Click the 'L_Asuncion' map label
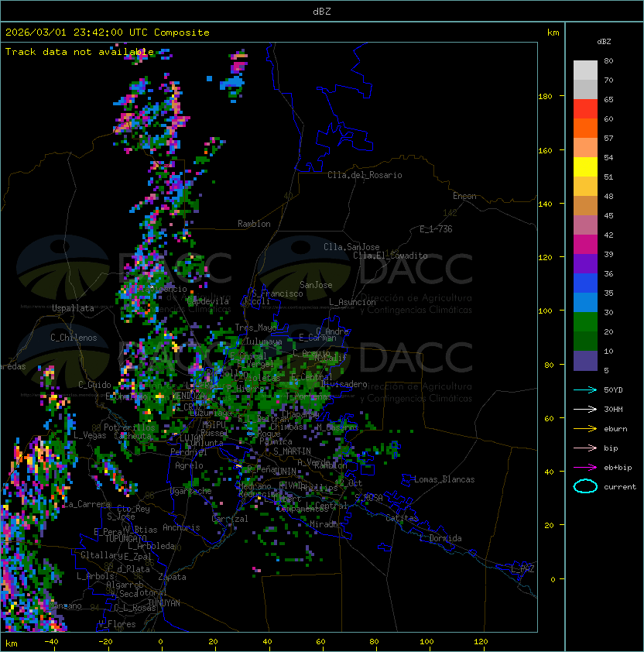This screenshot has width=644, height=652. (352, 302)
